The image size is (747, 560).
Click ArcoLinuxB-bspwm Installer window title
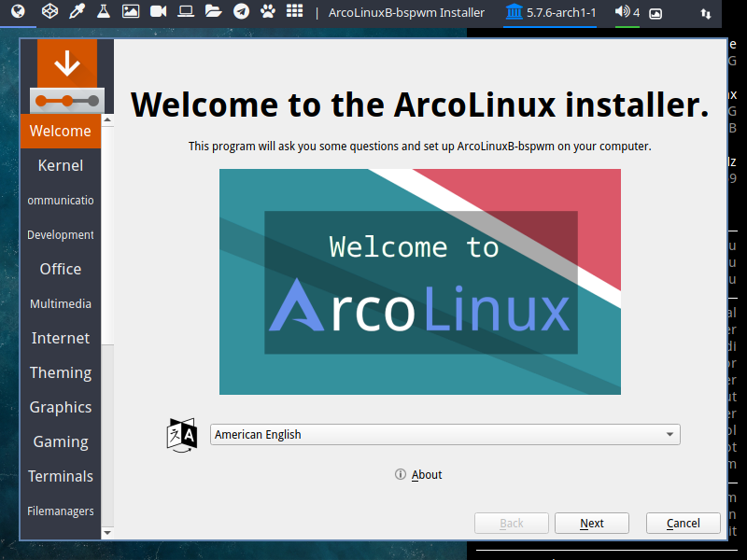[406, 13]
